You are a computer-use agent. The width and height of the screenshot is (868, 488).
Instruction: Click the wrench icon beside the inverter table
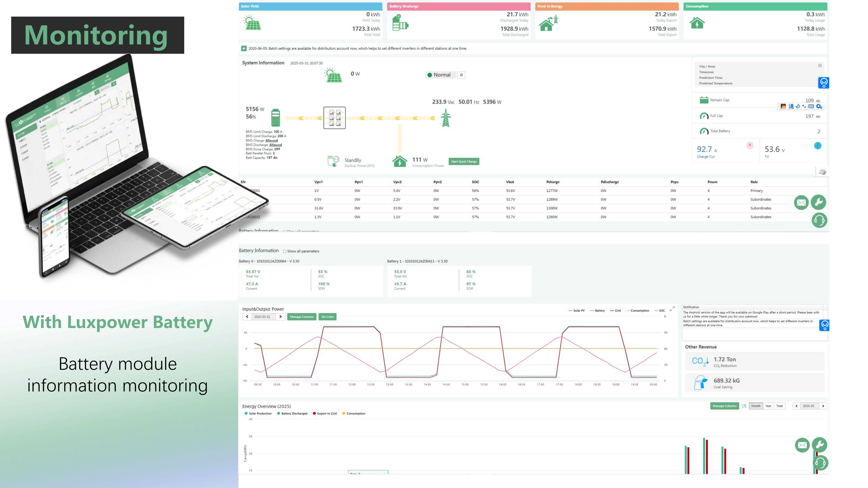(x=818, y=202)
